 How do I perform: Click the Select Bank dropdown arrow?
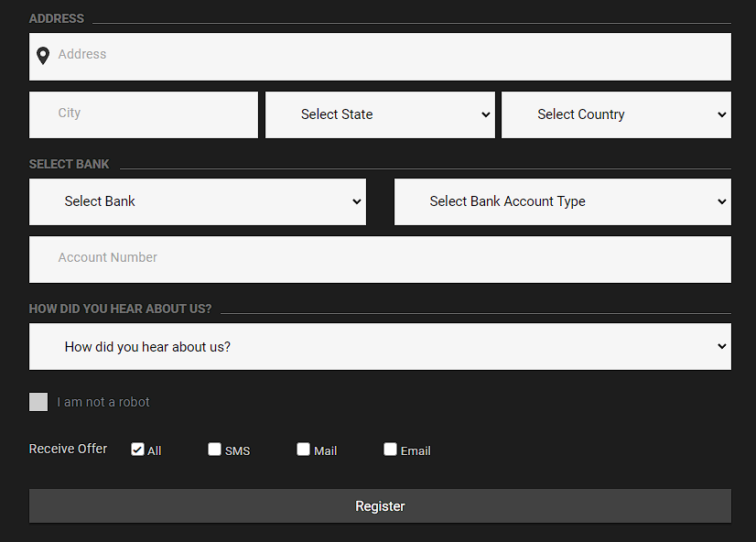point(357,201)
